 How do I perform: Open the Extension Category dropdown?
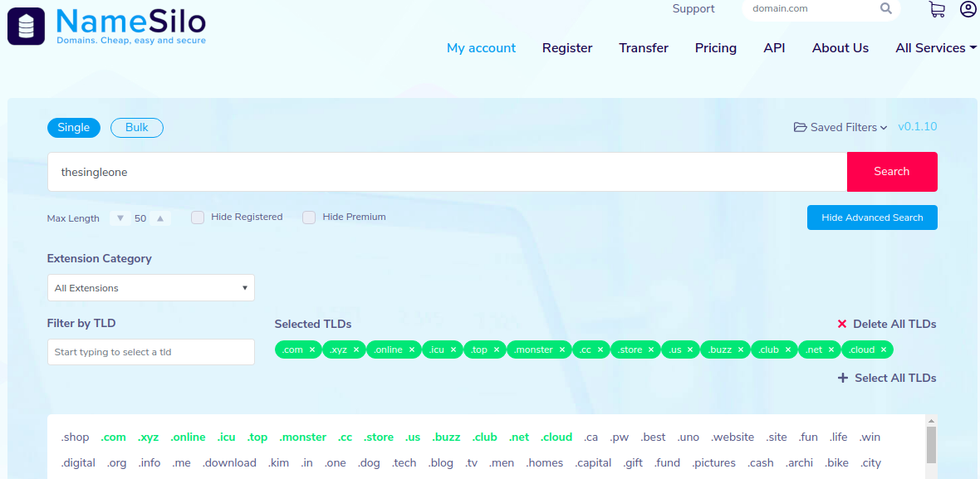point(151,288)
